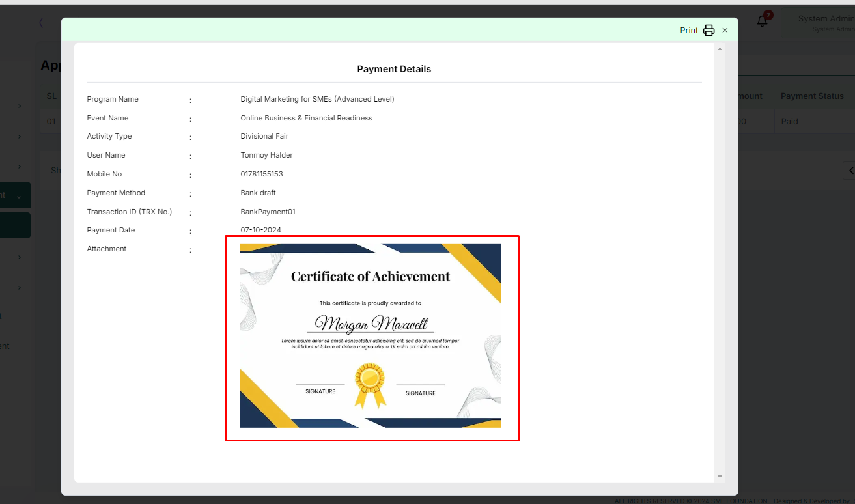
Task: Click the Transaction ID (TRX No.) label
Action: (x=130, y=212)
